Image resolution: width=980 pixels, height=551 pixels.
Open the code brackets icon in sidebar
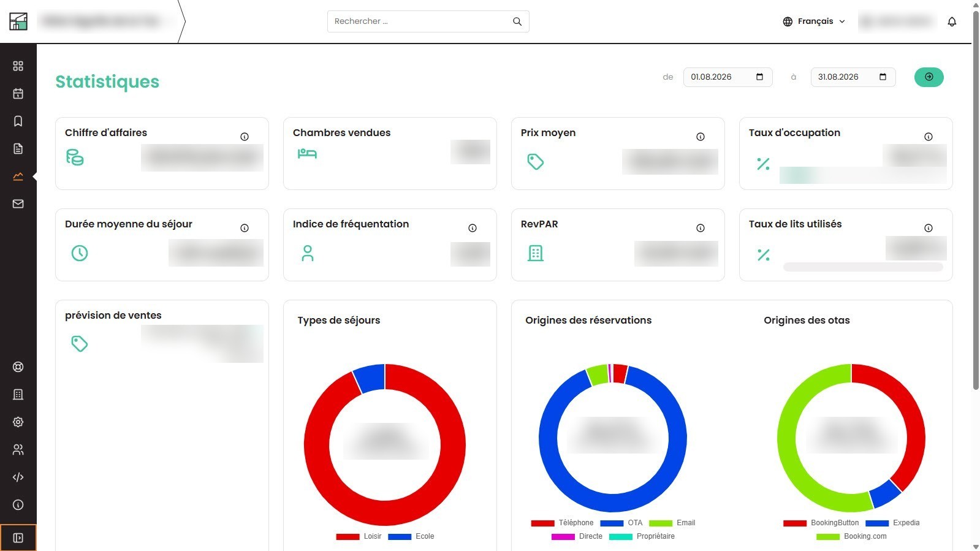click(x=18, y=477)
